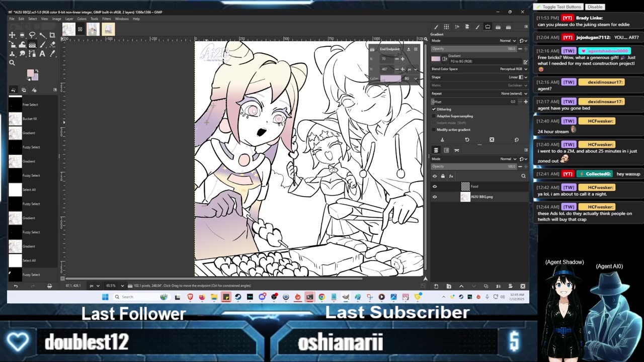Click delete tool preset icon
The image size is (644, 362).
(x=492, y=139)
